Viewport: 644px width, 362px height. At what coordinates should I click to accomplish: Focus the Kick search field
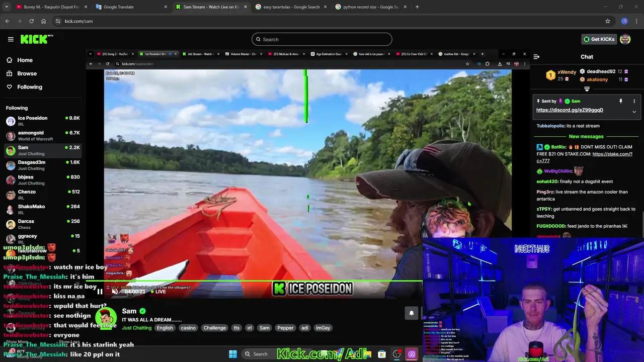(x=321, y=39)
